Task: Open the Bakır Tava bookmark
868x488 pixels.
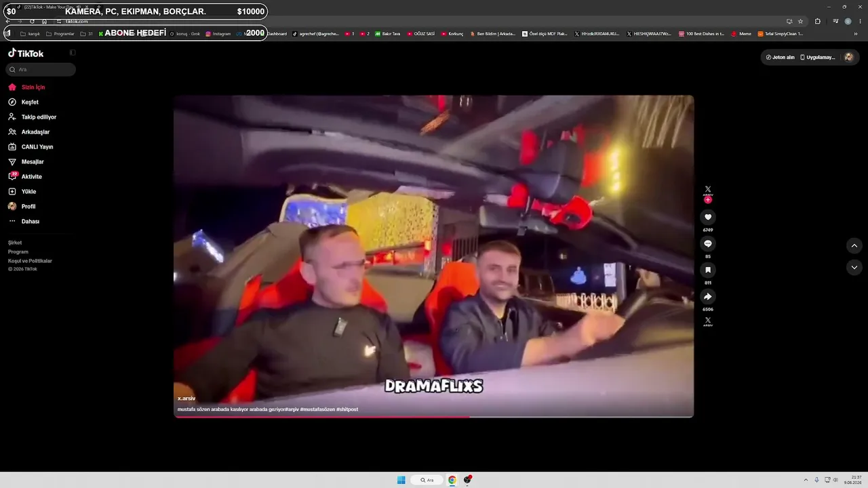Action: click(x=387, y=34)
